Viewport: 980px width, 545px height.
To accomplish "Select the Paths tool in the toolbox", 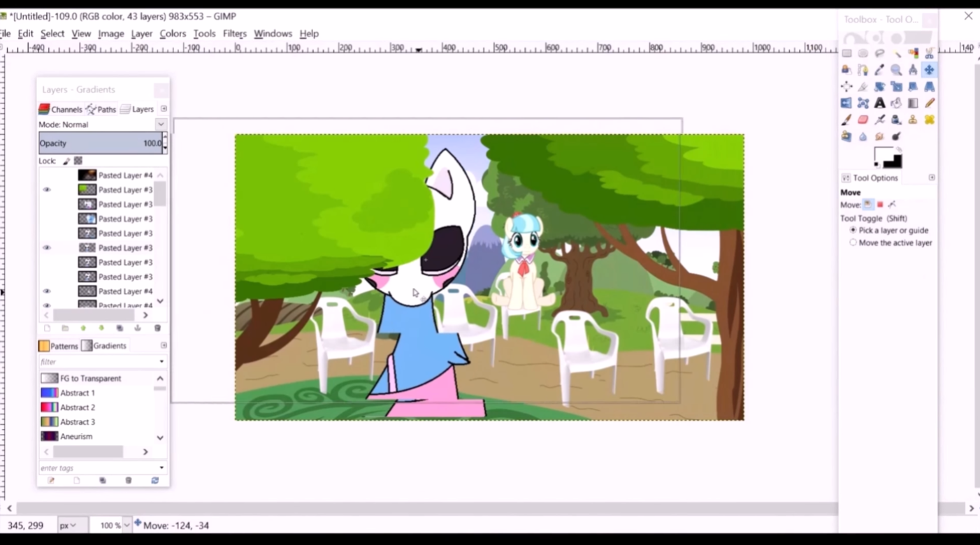I will [x=863, y=70].
